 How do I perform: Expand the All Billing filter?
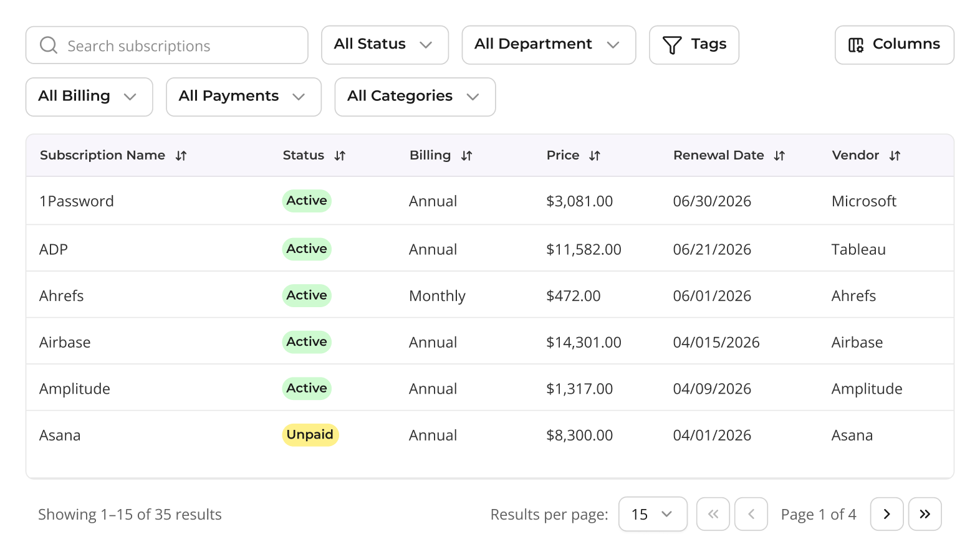click(x=89, y=97)
